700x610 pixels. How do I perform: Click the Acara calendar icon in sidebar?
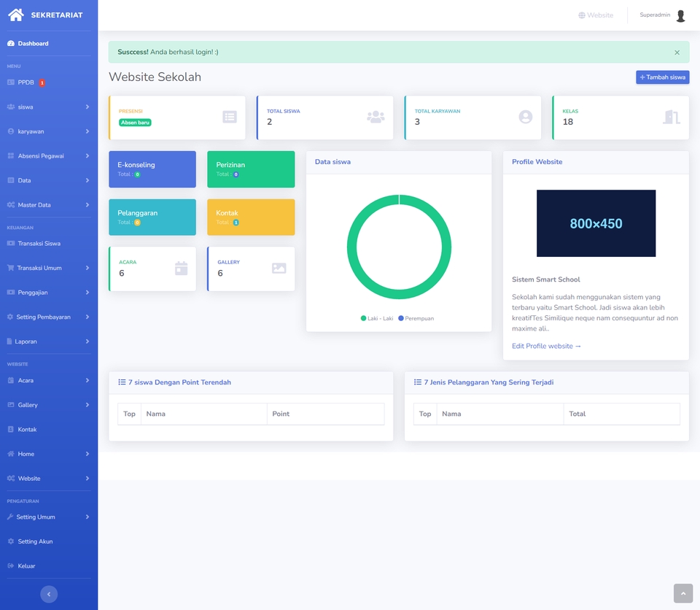pos(11,380)
